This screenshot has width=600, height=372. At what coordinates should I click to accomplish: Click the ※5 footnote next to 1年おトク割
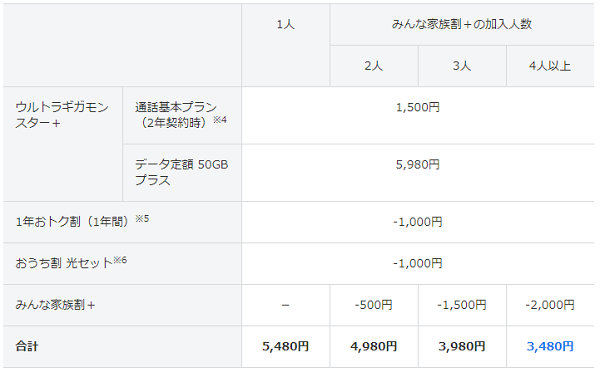pos(142,219)
